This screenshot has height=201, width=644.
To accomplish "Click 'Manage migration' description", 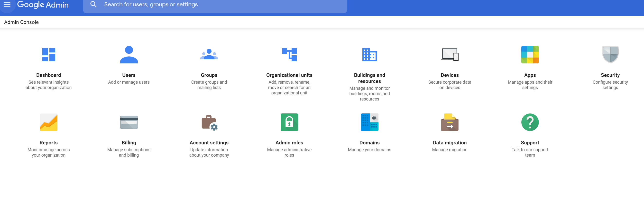I will (x=450, y=150).
